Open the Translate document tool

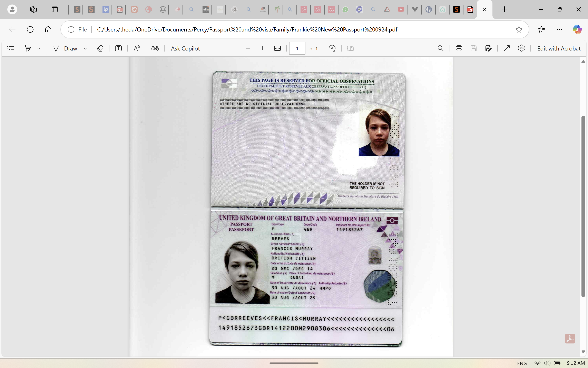pos(155,48)
